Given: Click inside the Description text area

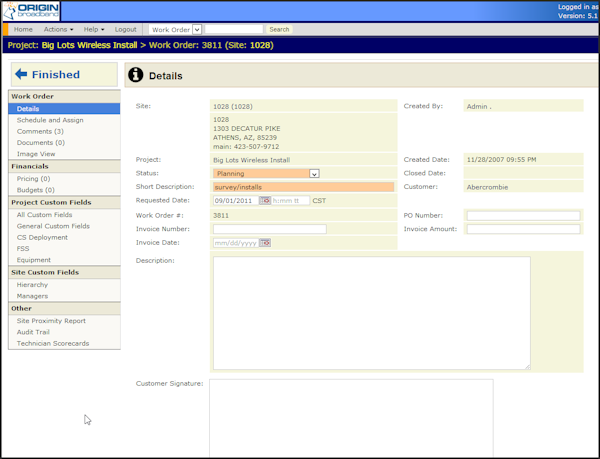Looking at the screenshot, I should coord(372,313).
